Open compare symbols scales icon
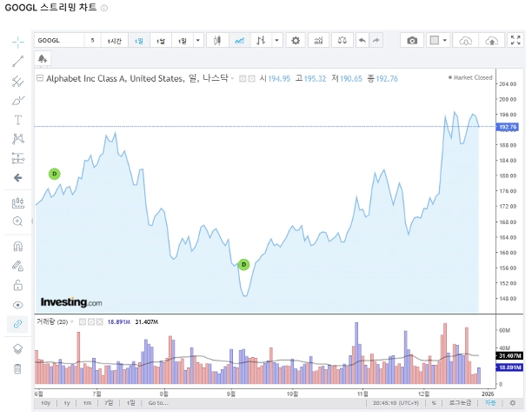The width and height of the screenshot is (532, 417). click(342, 41)
